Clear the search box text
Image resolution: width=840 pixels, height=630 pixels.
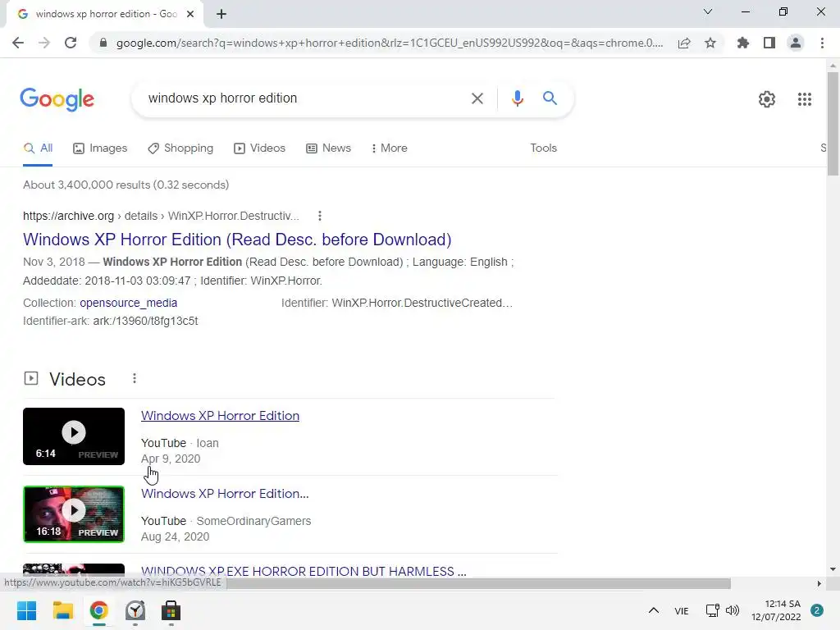click(x=477, y=98)
